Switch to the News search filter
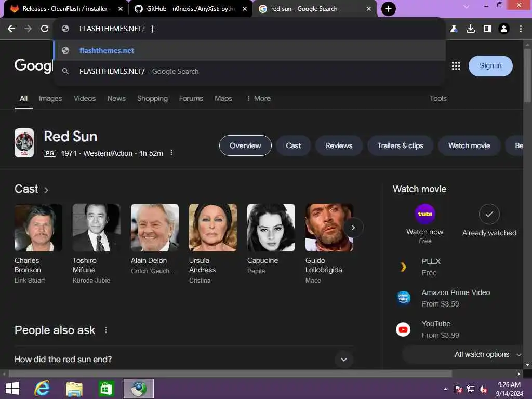The height and width of the screenshot is (399, 532). (116, 98)
